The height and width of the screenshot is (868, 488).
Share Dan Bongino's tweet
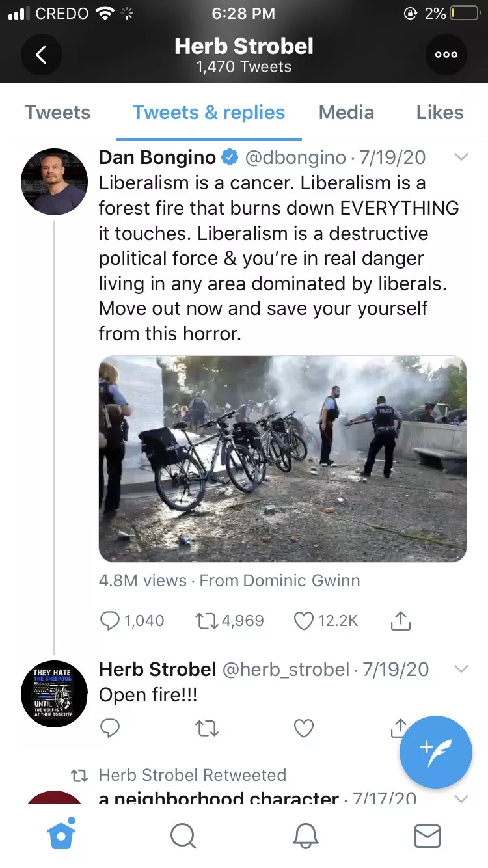click(401, 621)
